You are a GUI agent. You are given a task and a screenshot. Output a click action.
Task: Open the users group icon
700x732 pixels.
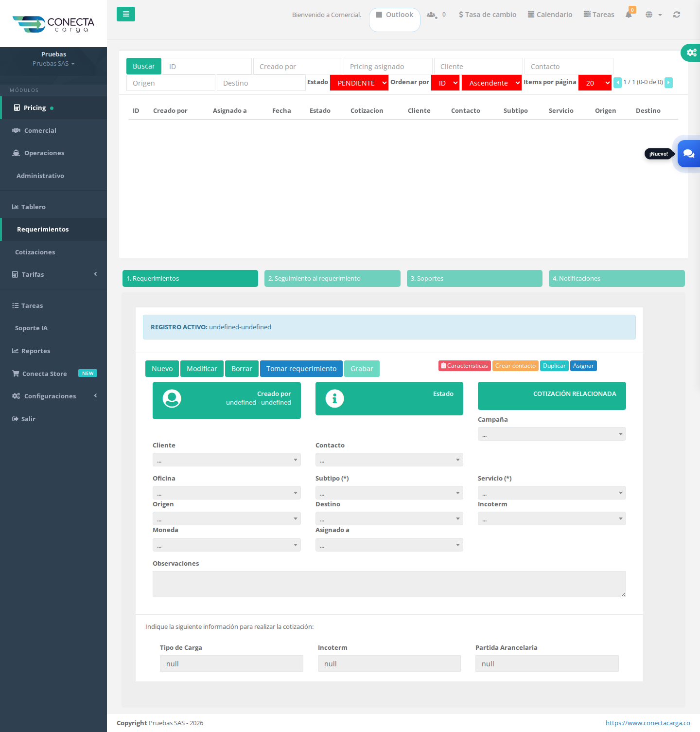(431, 15)
